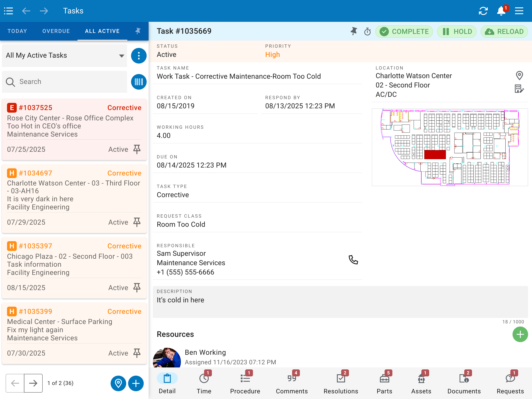Put the task on HOLD

tap(457, 32)
